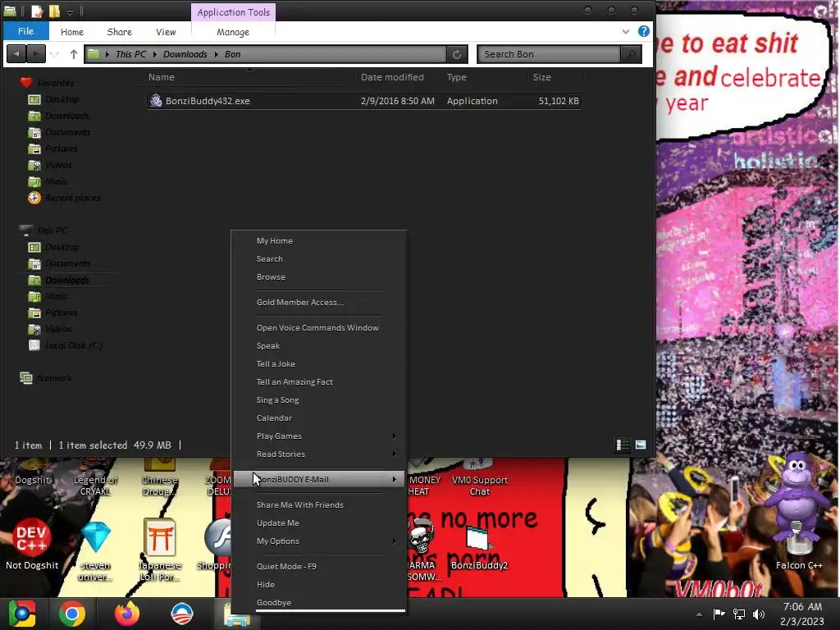Screen dimensions: 840x630
Task: Open the Japanese Loli Por... desktop icon
Action: (x=160, y=549)
